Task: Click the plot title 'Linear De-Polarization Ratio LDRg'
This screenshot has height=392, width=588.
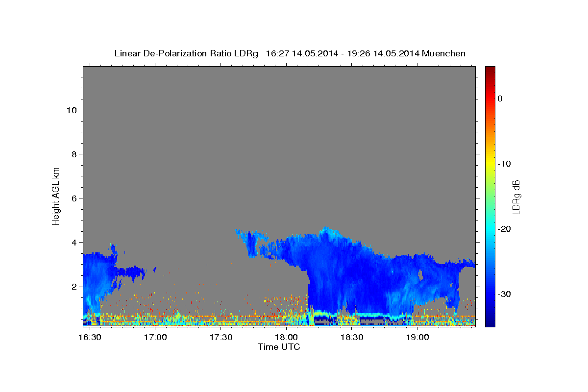Action: point(186,53)
